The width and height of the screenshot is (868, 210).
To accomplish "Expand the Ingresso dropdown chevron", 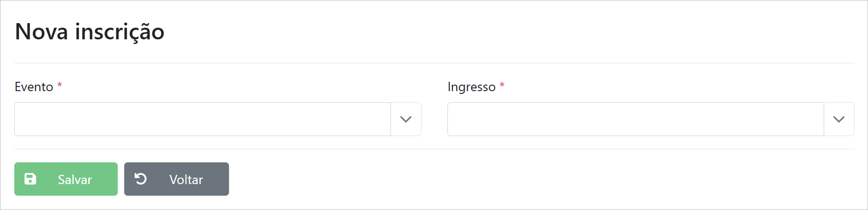I will click(838, 119).
